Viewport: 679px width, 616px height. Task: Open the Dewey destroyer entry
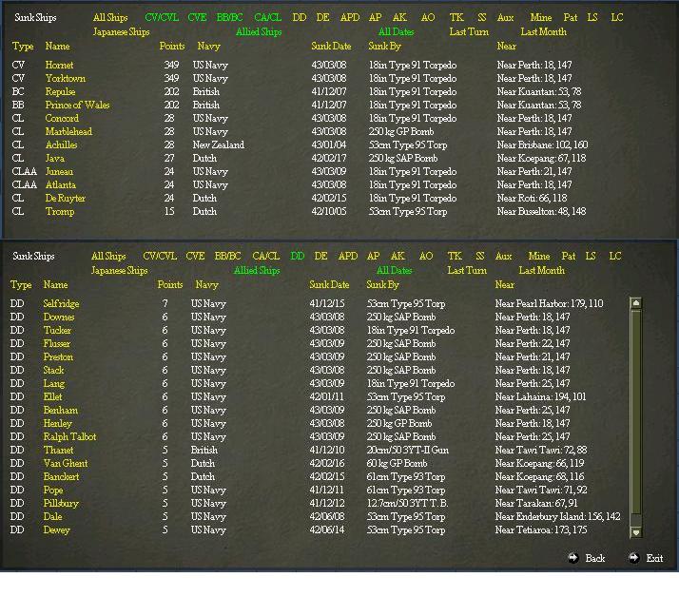[x=56, y=530]
